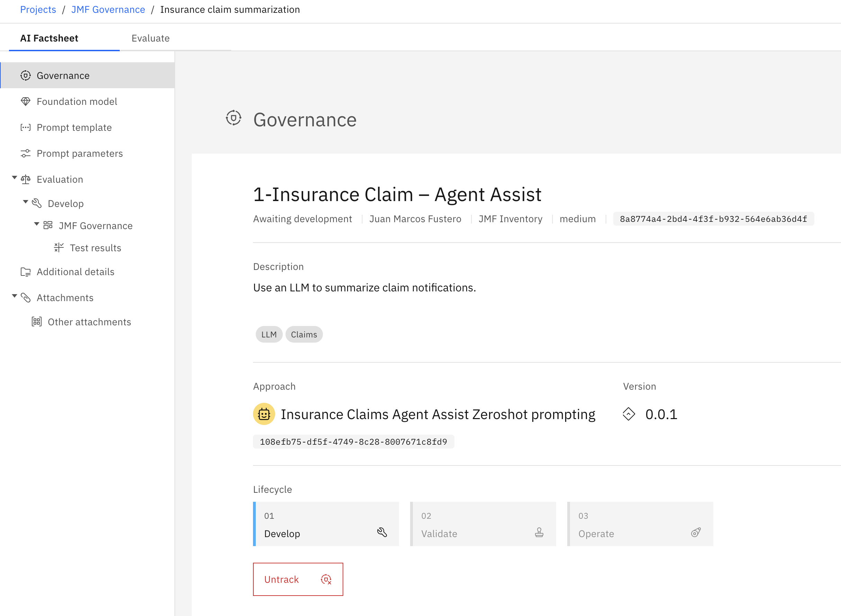Select the 01 Develop lifecycle card
The image size is (841, 616).
326,524
